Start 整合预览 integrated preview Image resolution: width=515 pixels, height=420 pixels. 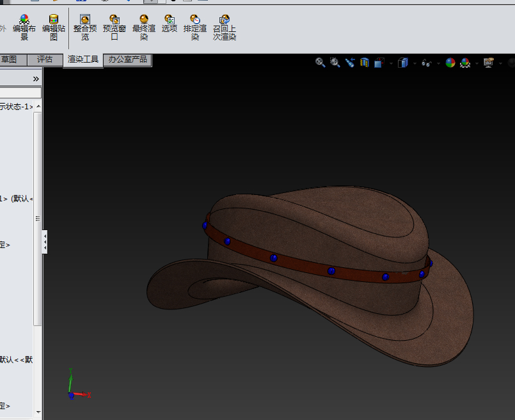click(84, 20)
